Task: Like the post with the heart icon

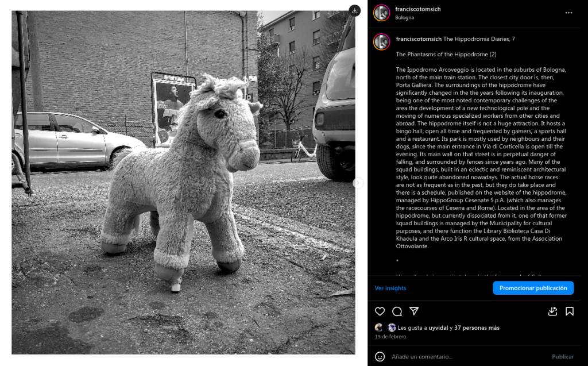Action: pos(380,311)
